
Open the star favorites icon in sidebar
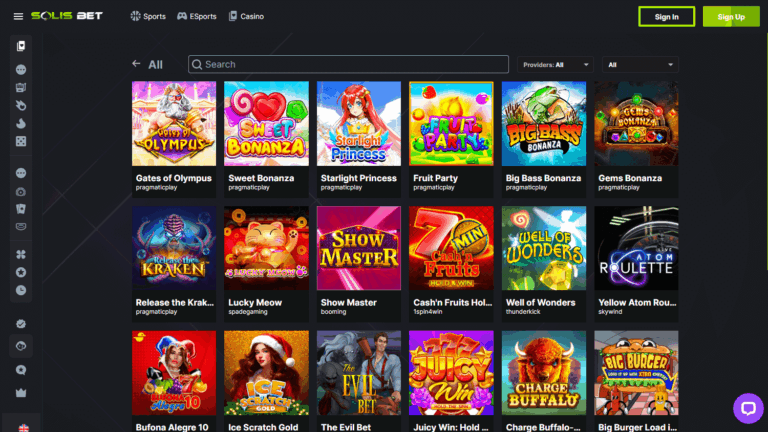(21, 272)
